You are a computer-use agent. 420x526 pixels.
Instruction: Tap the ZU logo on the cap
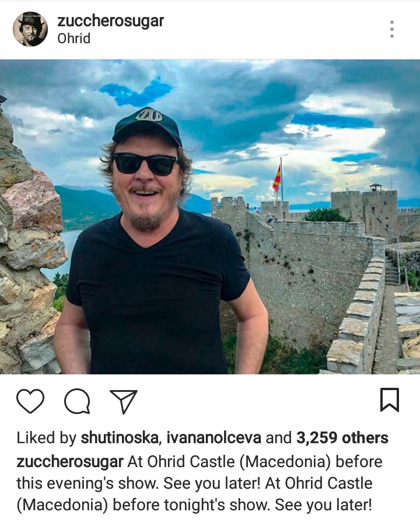[x=149, y=115]
